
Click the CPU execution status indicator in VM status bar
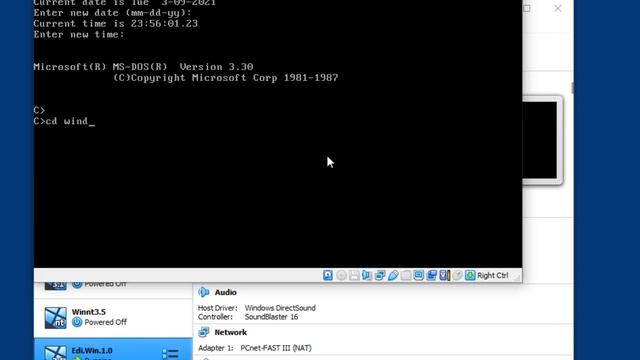444,276
